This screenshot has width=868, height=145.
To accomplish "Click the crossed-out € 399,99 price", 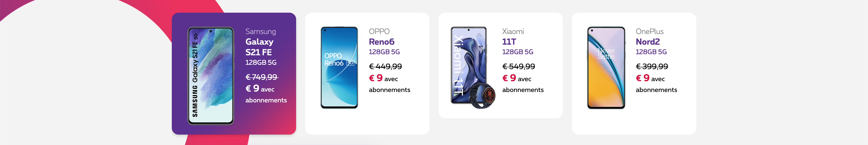I will coord(652,67).
